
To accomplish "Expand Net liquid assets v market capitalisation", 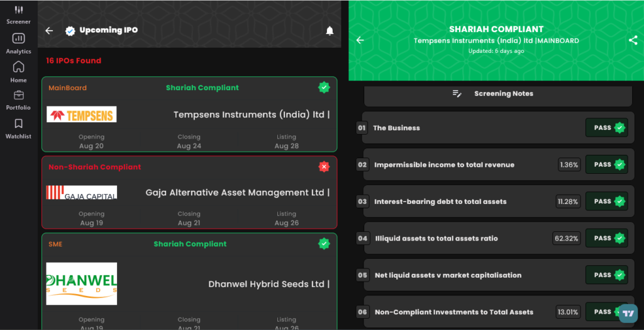I will (498, 275).
